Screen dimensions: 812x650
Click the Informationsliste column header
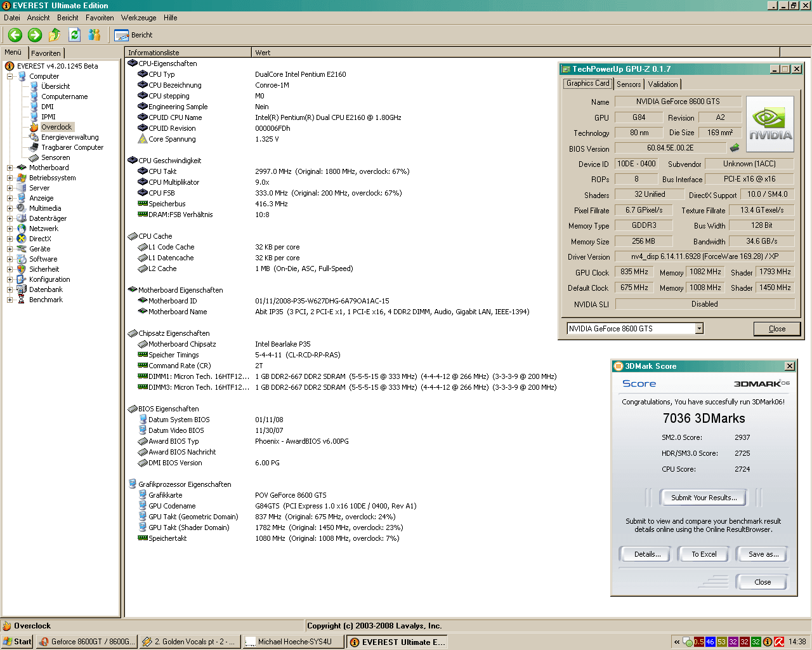click(188, 53)
